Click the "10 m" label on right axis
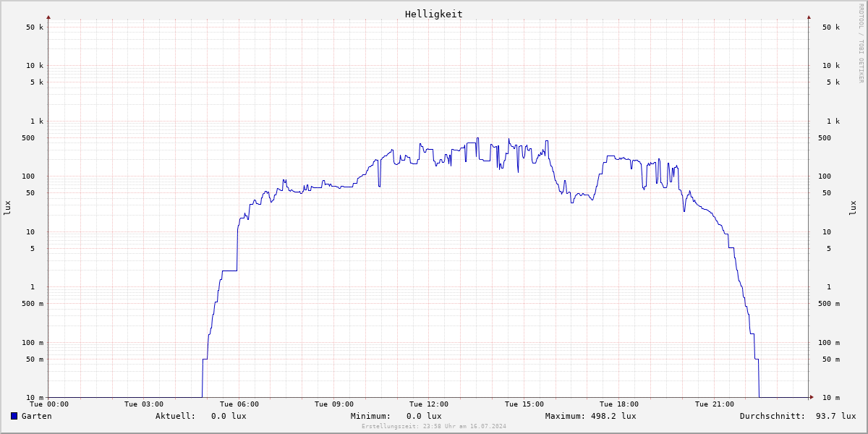The width and height of the screenshot is (868, 434). [x=831, y=398]
